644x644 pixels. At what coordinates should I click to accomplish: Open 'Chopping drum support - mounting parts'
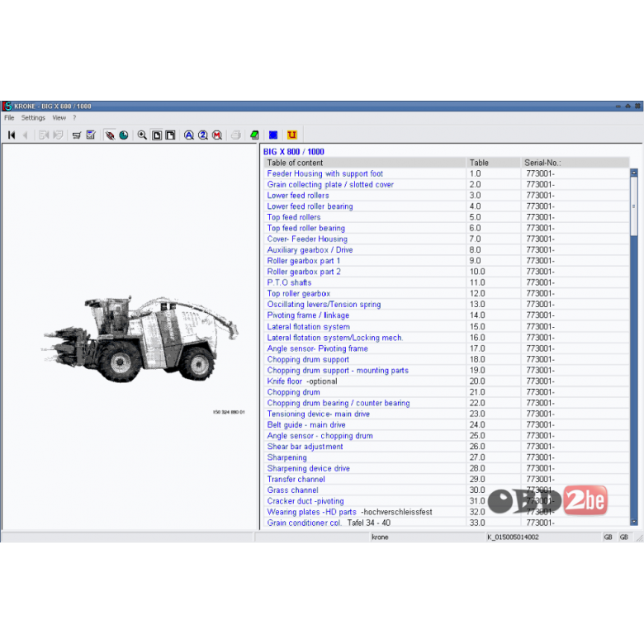click(x=338, y=370)
